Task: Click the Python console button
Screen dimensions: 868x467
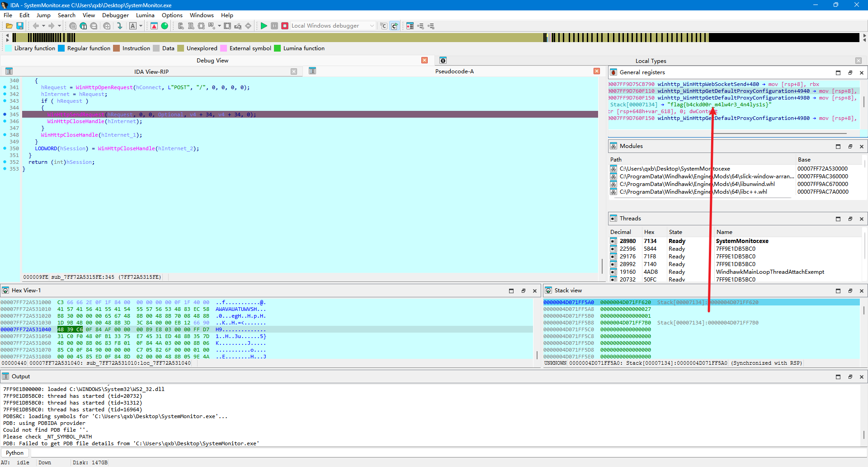Action: pyautogui.click(x=15, y=453)
